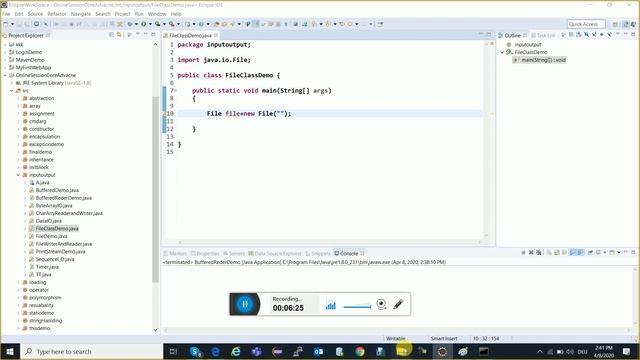Screen dimensions: 640x360
Task: Click Open Perspective icon near Quick Access
Action: point(615,24)
